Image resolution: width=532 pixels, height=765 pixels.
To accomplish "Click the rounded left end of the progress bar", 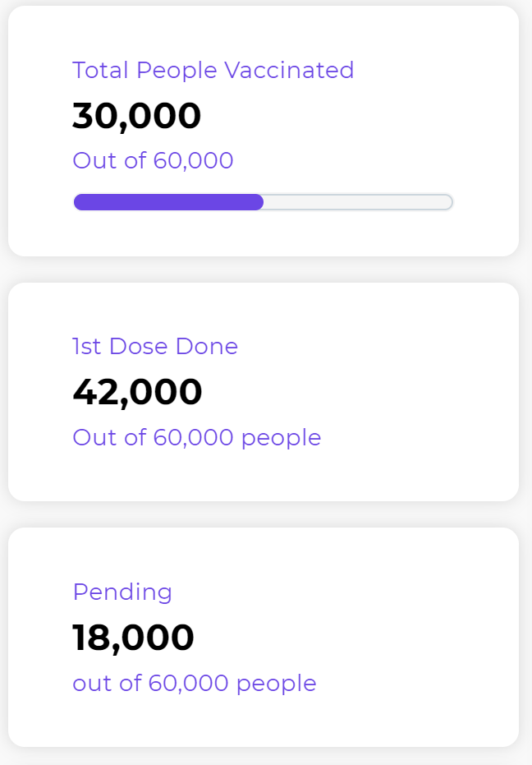I will click(x=79, y=202).
